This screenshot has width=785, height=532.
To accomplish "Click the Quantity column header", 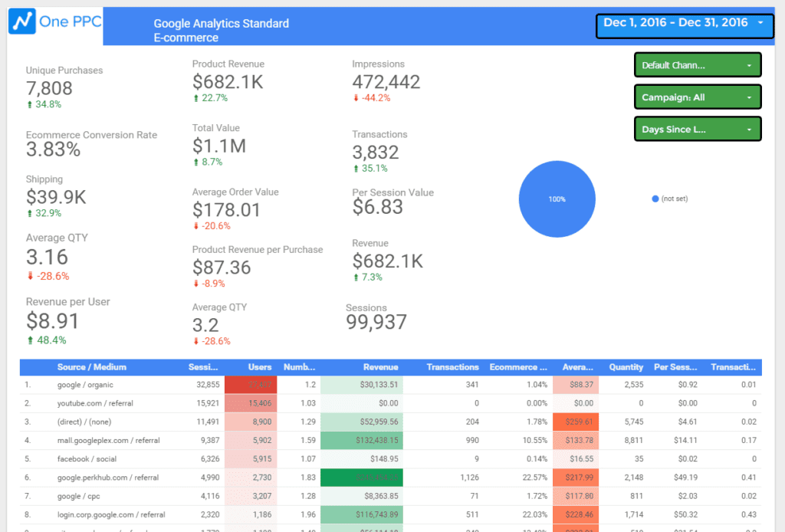I will point(626,367).
